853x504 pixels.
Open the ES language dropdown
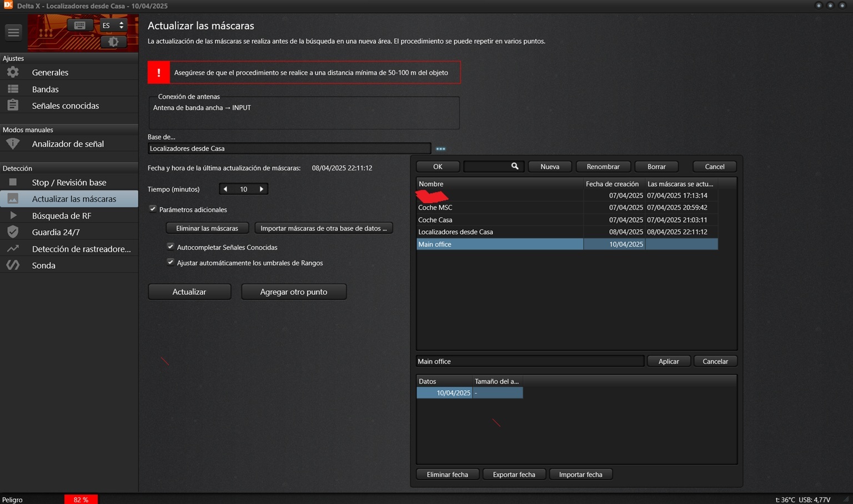(x=113, y=26)
